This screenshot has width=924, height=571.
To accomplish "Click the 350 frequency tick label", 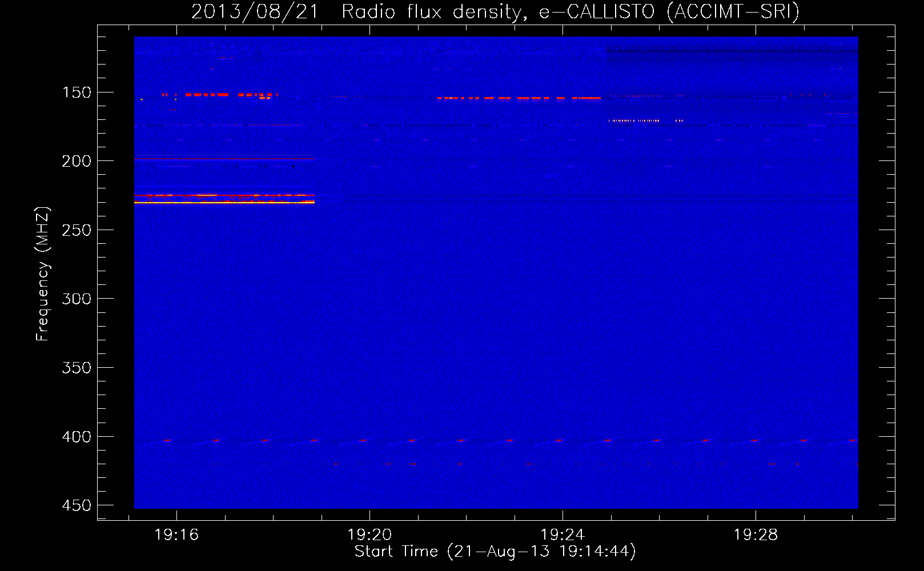I will pos(77,368).
